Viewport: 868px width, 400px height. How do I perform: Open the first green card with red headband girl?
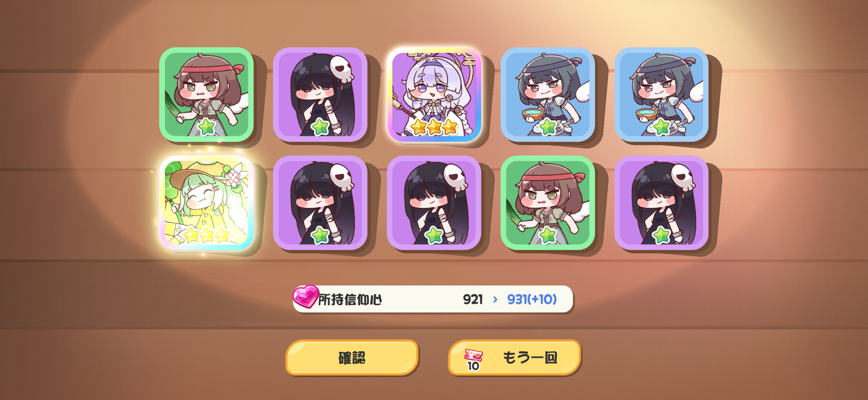click(x=206, y=95)
